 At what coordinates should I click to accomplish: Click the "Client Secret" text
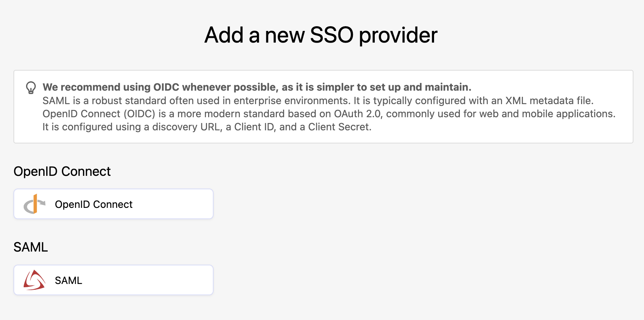pyautogui.click(x=339, y=127)
